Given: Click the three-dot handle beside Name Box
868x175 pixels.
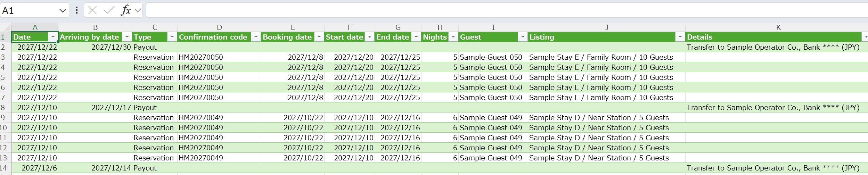Looking at the screenshot, I should click(77, 10).
